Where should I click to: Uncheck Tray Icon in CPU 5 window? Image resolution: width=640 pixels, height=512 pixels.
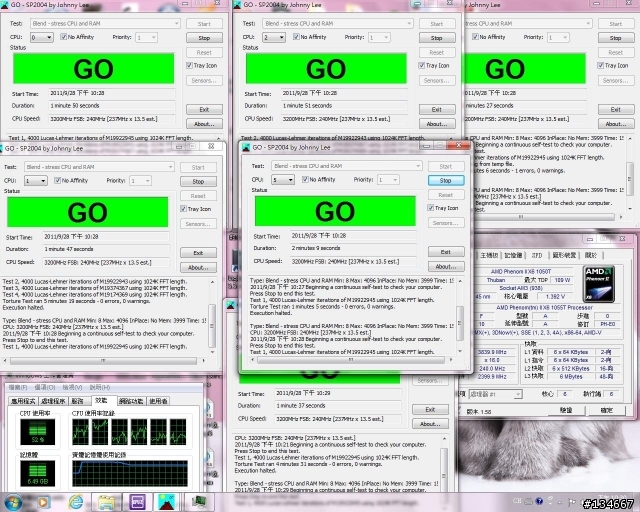(443, 208)
